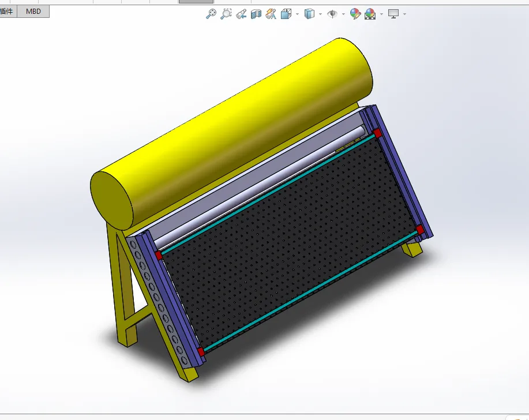
Task: Return to the Previous View
Action: tap(241, 14)
